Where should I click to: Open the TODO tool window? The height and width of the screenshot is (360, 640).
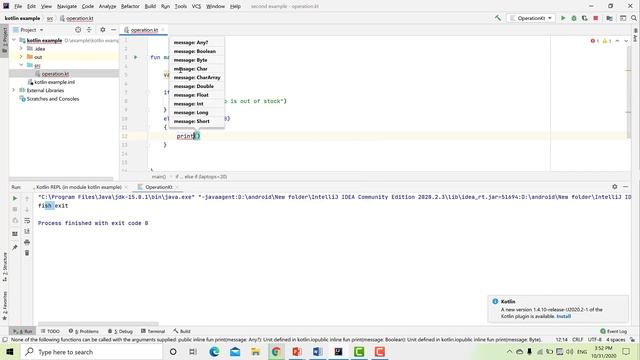pyautogui.click(x=50, y=331)
